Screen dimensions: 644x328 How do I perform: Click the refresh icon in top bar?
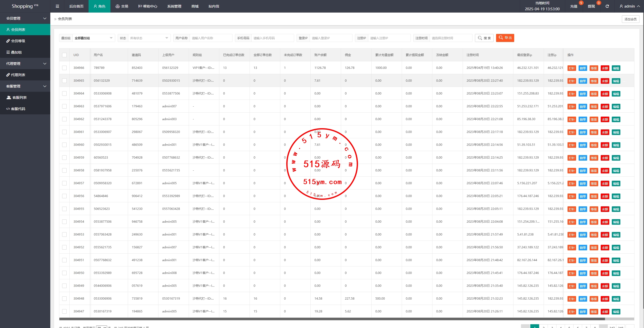607,6
